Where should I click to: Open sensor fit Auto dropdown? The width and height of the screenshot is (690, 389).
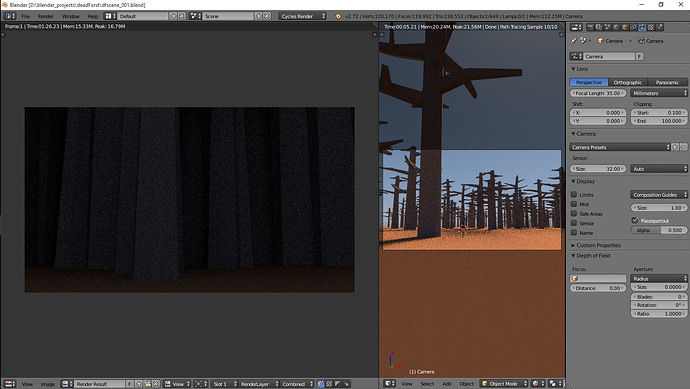click(659, 169)
